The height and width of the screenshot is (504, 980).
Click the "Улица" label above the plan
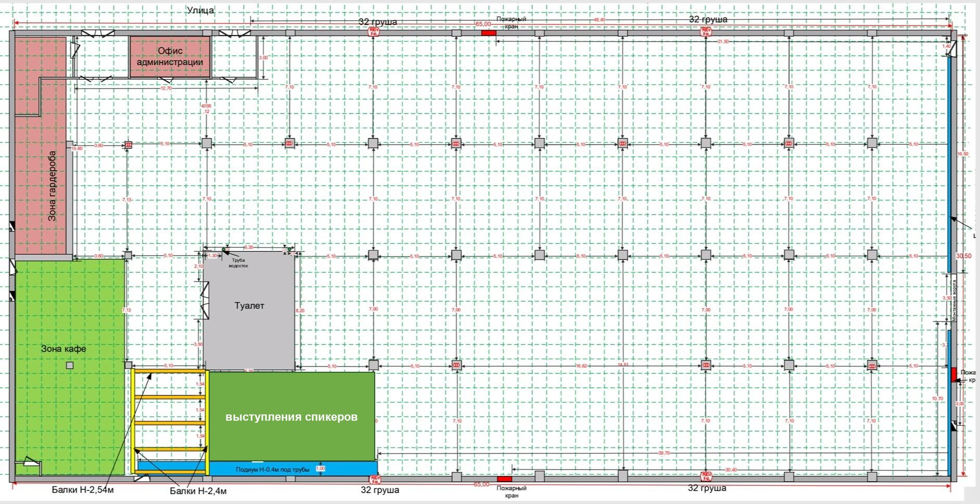(x=200, y=10)
